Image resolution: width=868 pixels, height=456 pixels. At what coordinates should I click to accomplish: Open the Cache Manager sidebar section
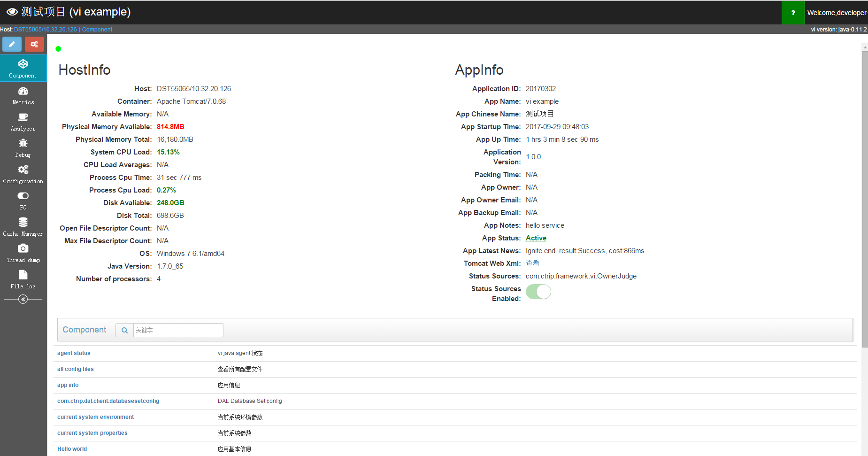point(23,227)
